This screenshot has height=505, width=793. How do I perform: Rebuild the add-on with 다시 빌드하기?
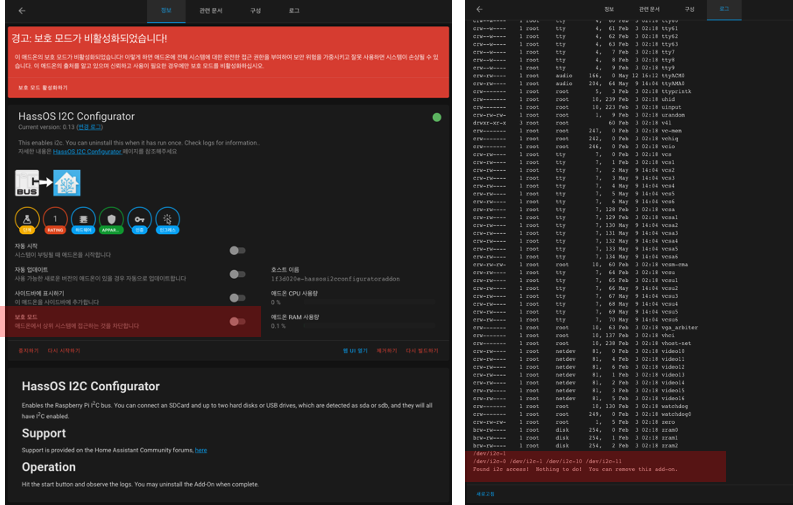click(x=422, y=350)
